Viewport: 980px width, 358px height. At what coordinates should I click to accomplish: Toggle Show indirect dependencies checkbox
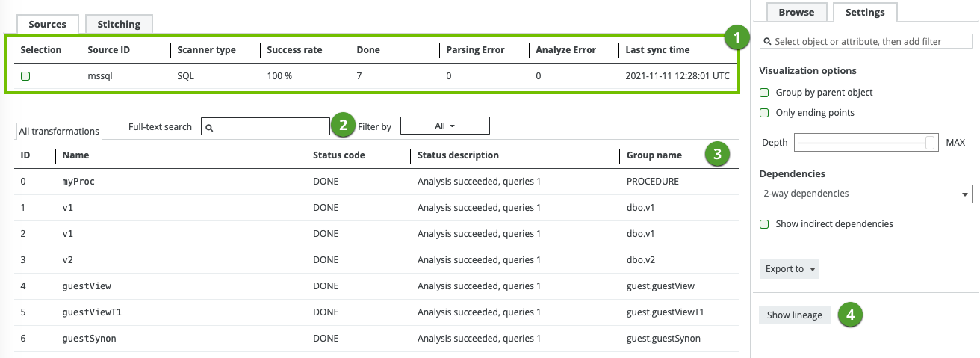point(764,224)
